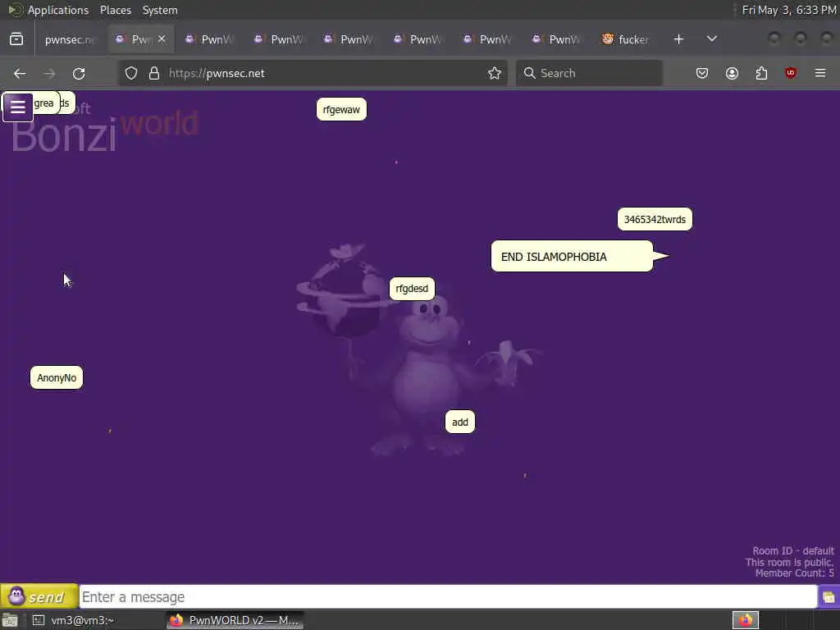Open the Firefox application menu

[820, 73]
